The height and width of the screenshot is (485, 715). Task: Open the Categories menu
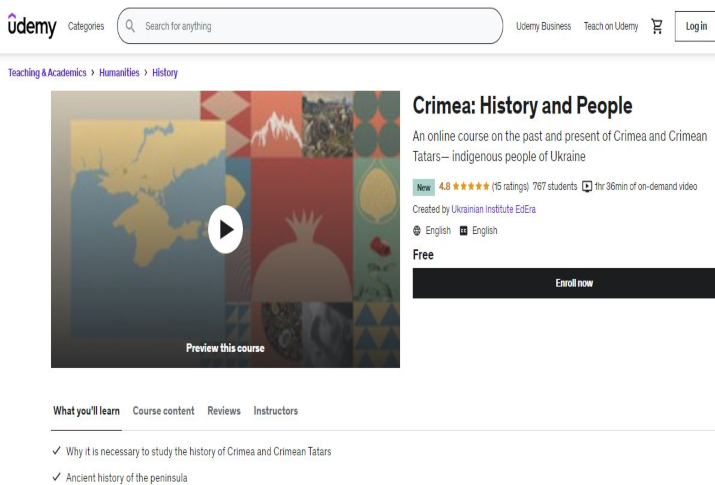coord(86,26)
